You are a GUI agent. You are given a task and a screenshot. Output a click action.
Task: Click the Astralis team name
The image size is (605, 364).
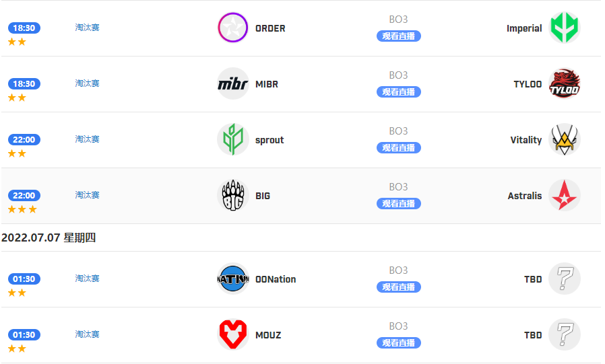[x=524, y=196]
